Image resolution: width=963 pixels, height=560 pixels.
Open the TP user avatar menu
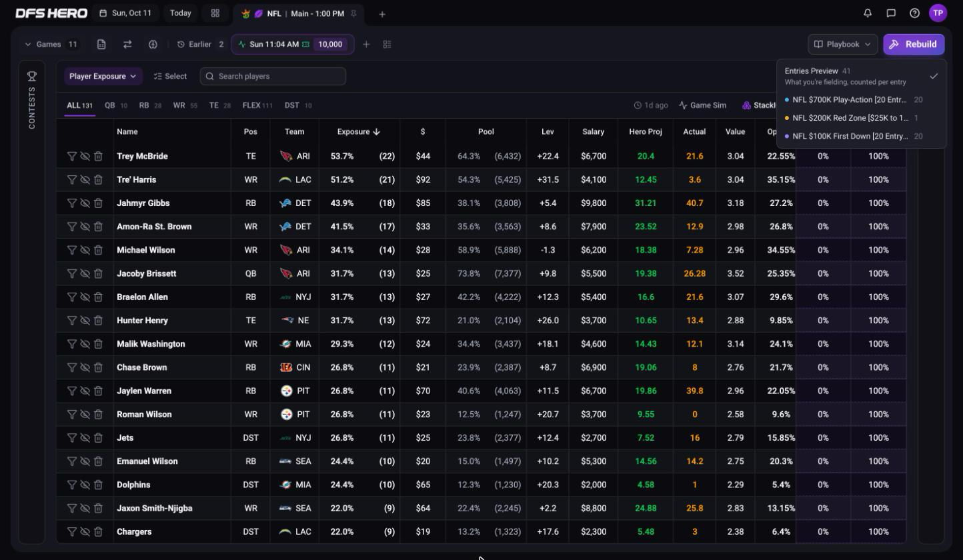pos(938,13)
